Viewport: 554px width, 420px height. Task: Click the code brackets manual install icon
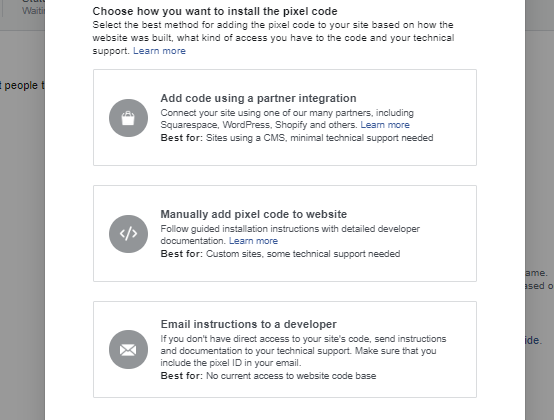pos(128,234)
